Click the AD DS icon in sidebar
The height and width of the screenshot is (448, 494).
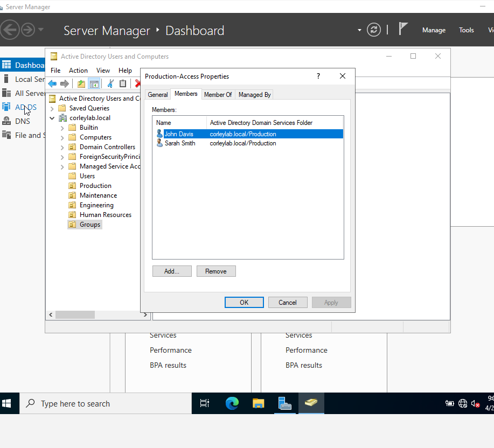[6, 107]
